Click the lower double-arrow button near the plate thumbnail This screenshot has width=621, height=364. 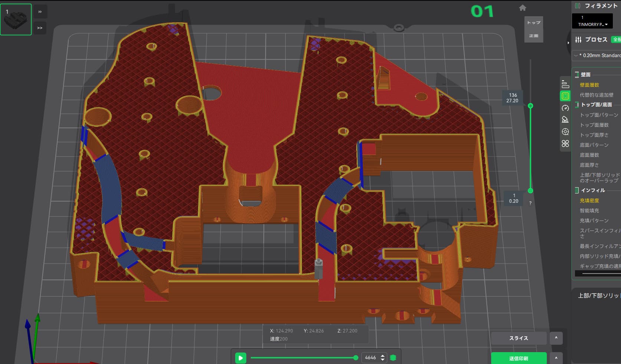[40, 28]
